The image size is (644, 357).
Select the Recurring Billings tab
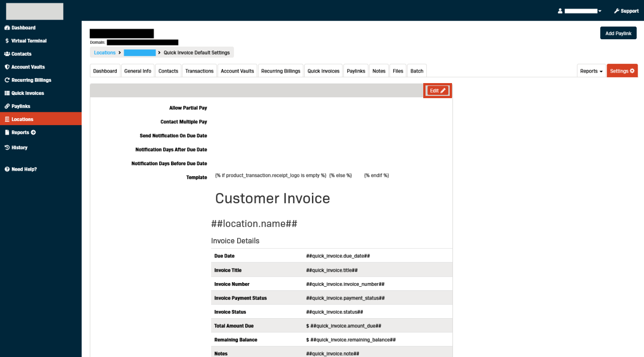pyautogui.click(x=280, y=71)
